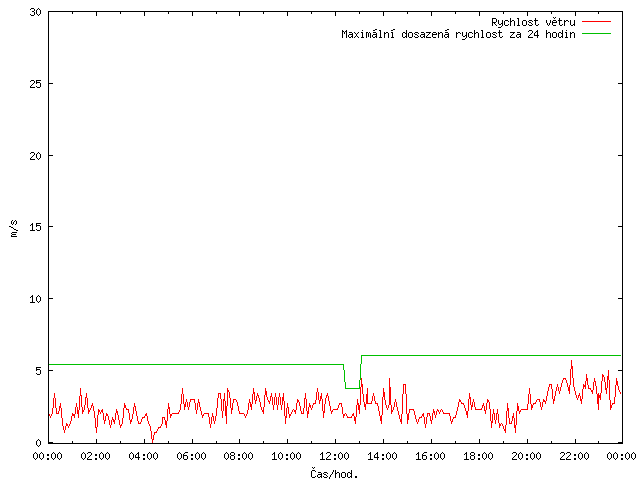Click the y-axis value 15
This screenshot has height=480, width=640.
point(36,227)
